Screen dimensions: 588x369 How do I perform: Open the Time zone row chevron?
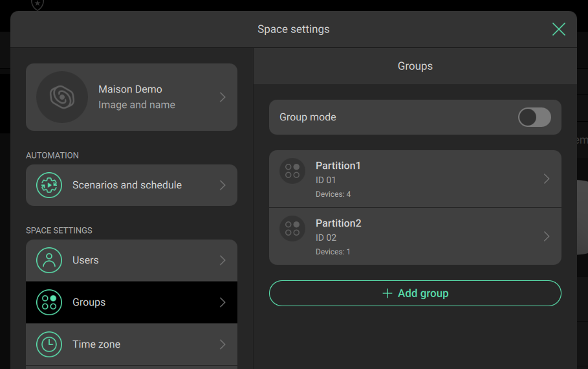[x=223, y=344]
